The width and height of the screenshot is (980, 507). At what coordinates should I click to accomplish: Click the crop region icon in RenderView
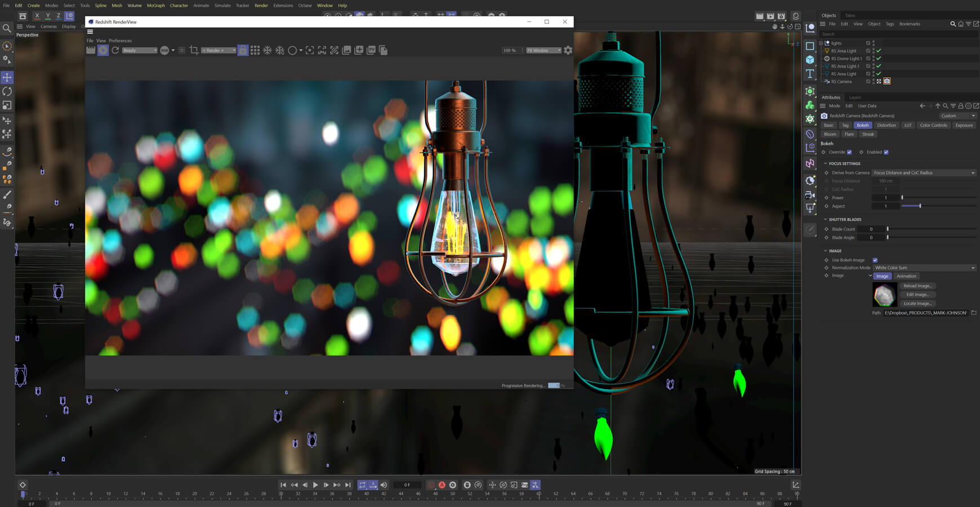click(x=194, y=50)
